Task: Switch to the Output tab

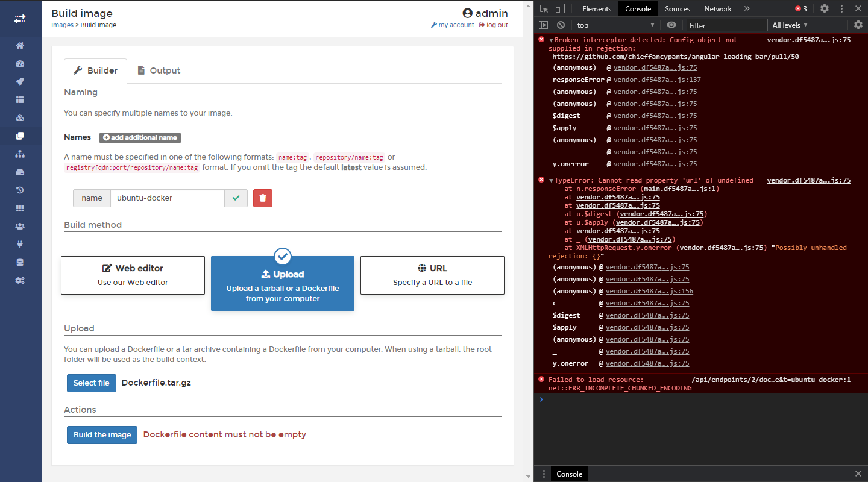Action: (159, 70)
